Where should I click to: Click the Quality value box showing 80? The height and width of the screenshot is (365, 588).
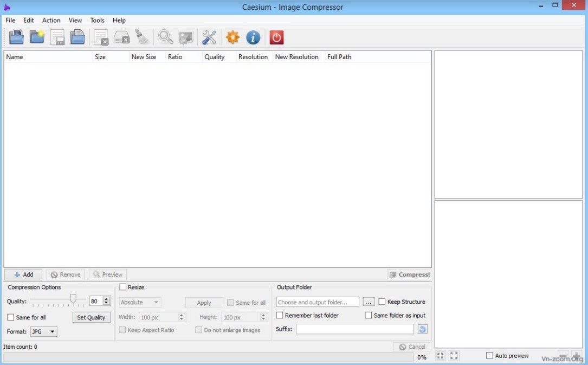96,301
